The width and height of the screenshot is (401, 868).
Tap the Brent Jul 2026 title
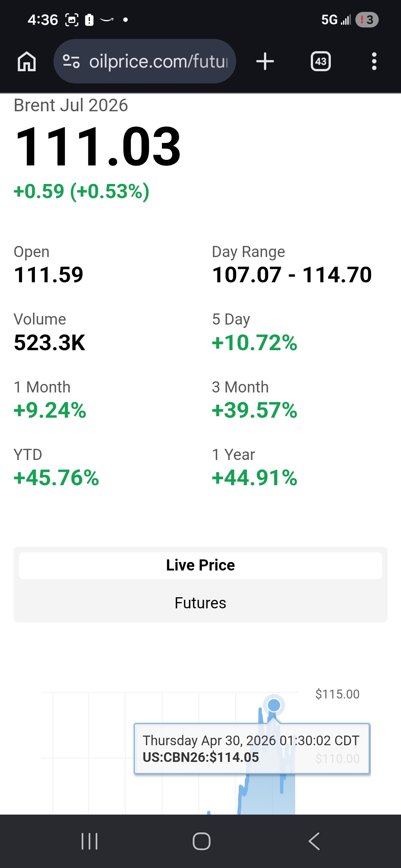coord(71,105)
